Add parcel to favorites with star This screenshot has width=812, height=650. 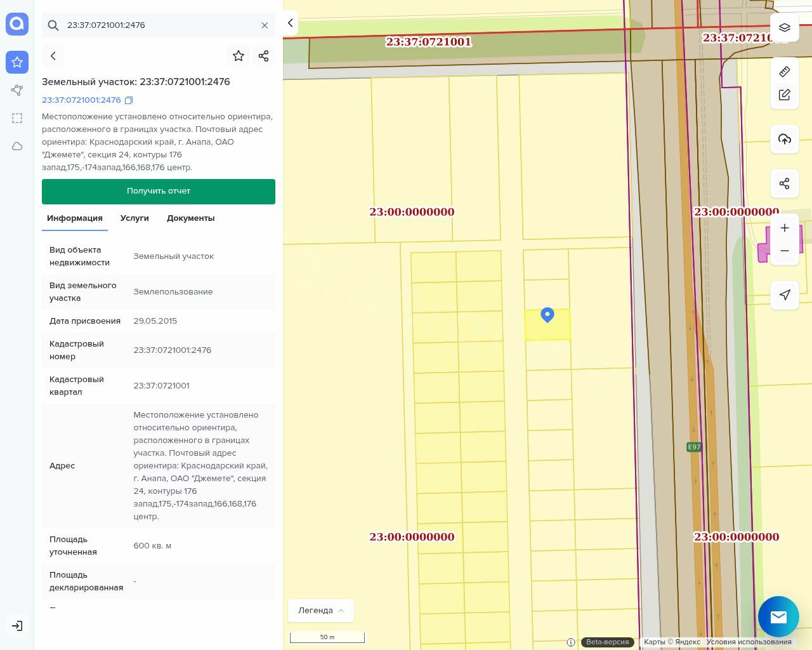click(239, 56)
